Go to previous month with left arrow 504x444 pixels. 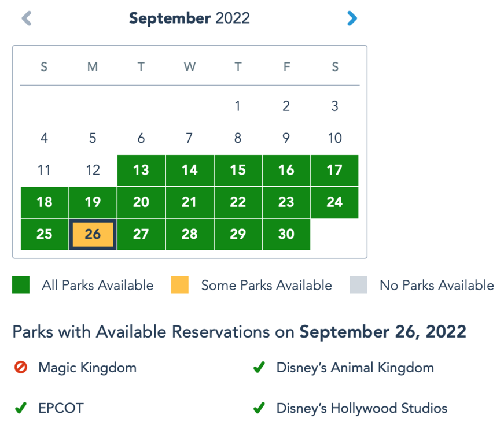coord(27,18)
